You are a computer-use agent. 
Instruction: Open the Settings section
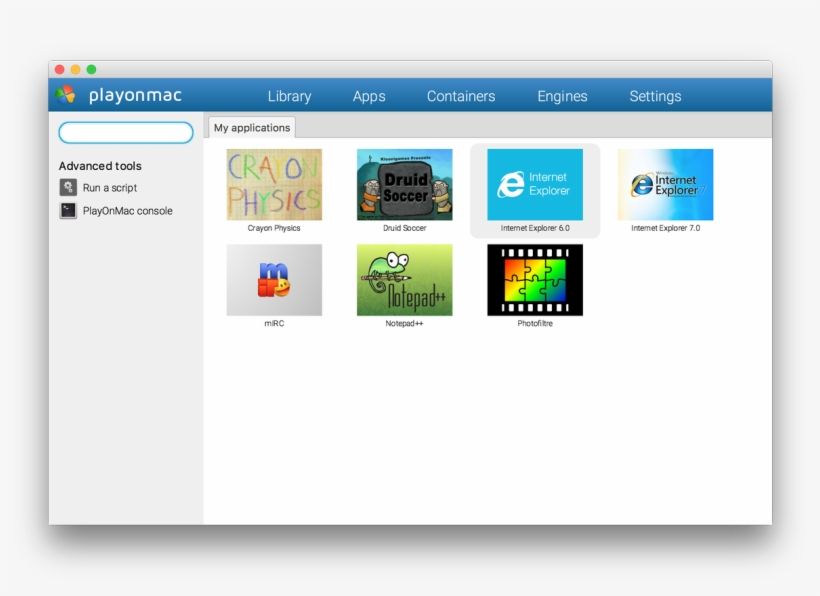tap(655, 96)
